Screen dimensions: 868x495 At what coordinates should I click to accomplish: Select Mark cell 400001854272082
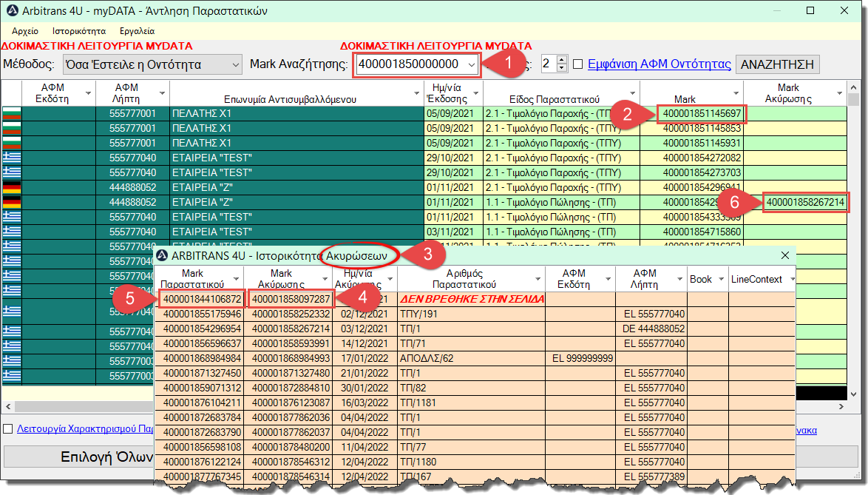(x=691, y=158)
